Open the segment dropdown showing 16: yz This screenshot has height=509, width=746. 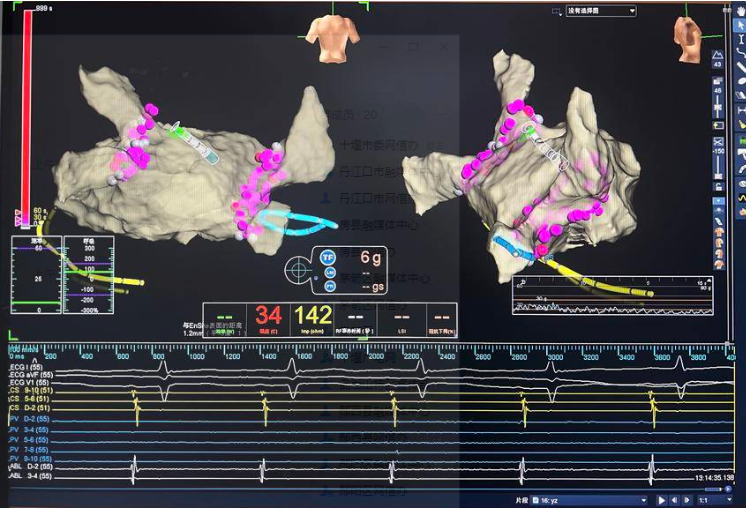[x=592, y=499]
